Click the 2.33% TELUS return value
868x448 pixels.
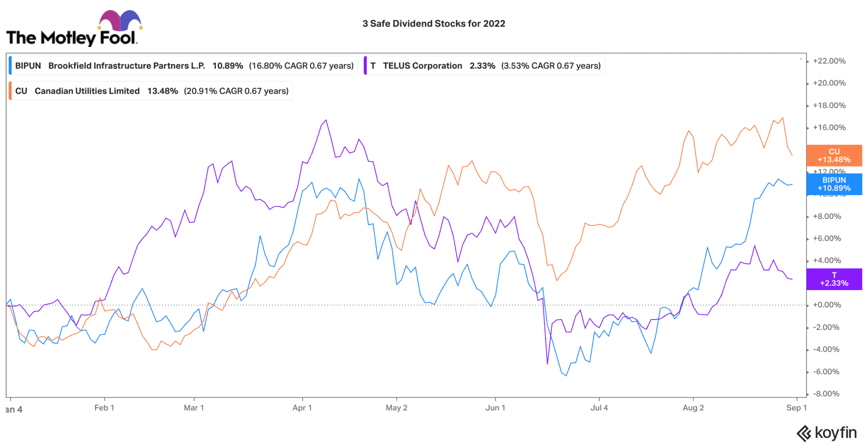[x=482, y=66]
